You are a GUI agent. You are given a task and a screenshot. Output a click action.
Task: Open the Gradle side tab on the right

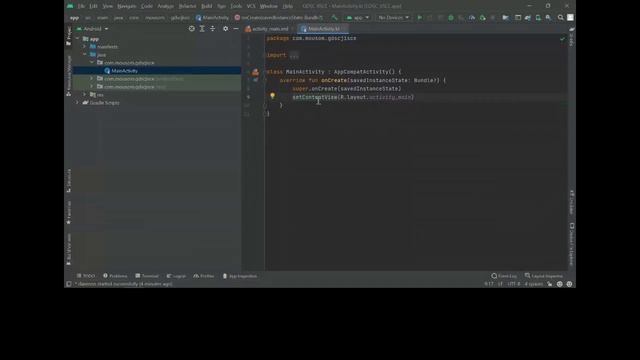(x=571, y=37)
